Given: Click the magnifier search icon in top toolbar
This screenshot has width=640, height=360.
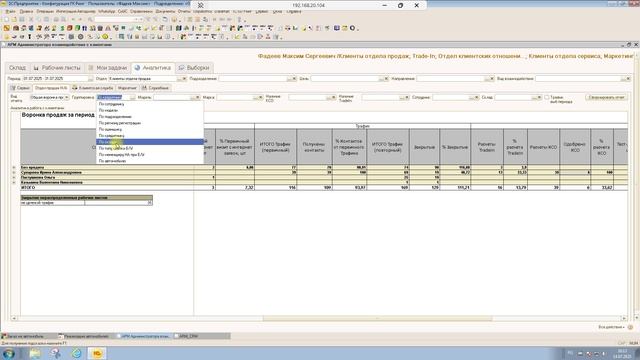Looking at the screenshot, I should [x=90, y=19].
